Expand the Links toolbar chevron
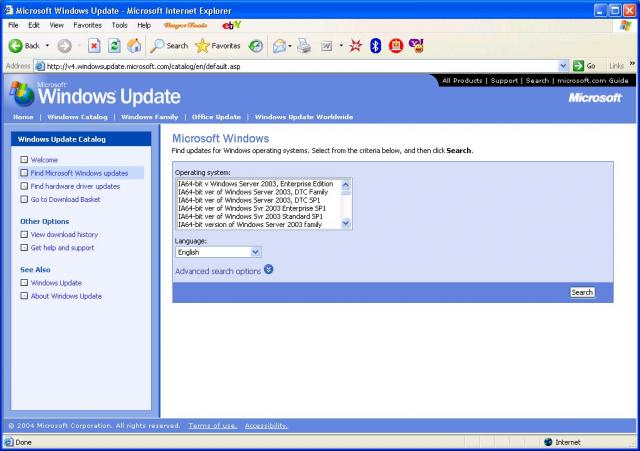This screenshot has height=451, width=640. pyautogui.click(x=632, y=64)
